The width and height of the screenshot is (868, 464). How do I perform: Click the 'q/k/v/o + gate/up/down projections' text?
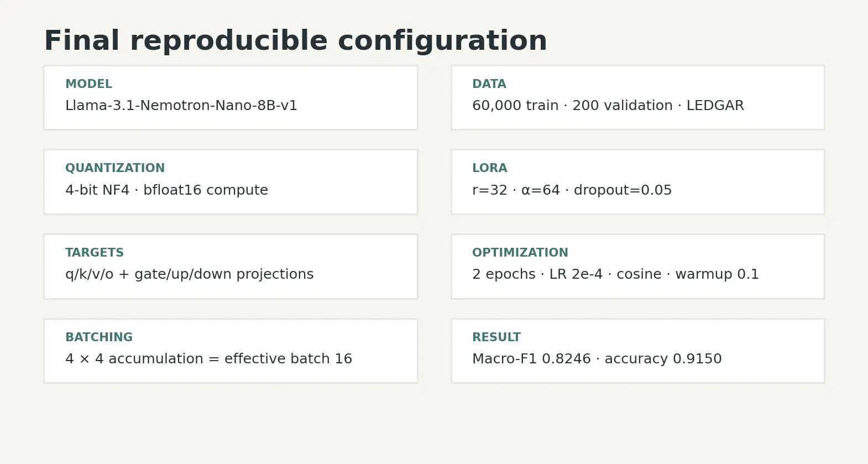click(x=189, y=274)
